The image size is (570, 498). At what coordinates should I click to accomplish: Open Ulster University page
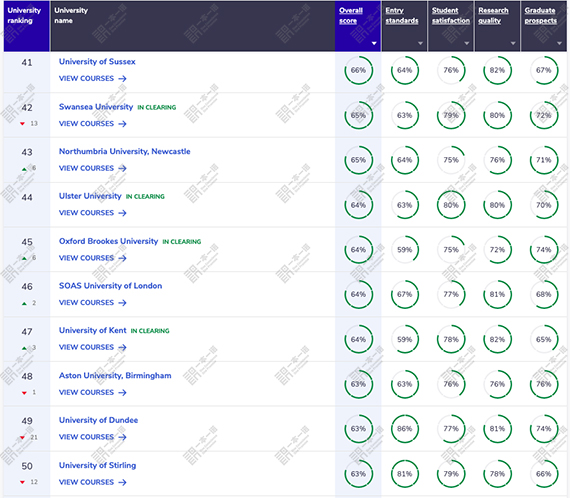pos(90,196)
